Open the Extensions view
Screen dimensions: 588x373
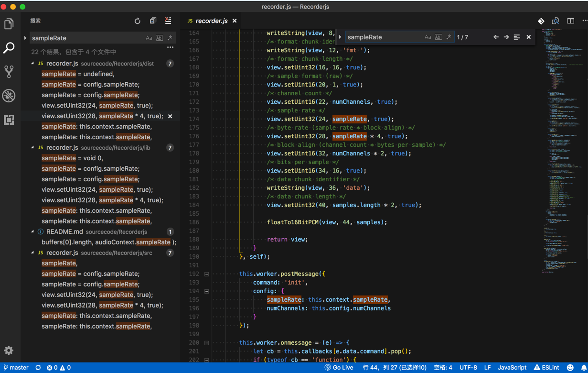click(x=9, y=120)
